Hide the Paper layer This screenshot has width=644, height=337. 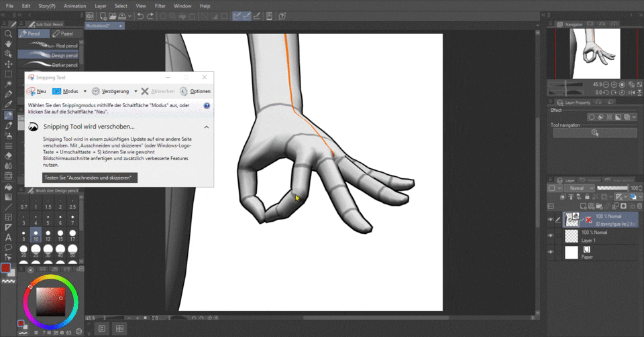coord(551,253)
